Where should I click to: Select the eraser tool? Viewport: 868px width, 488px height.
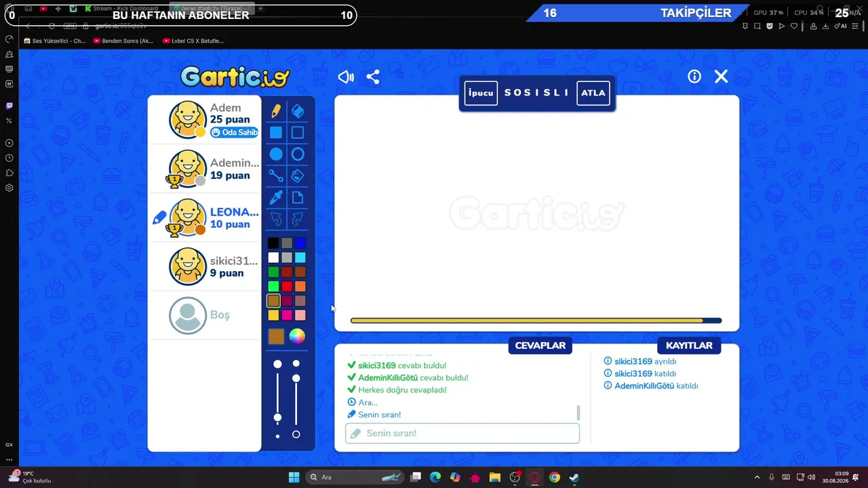click(x=298, y=111)
